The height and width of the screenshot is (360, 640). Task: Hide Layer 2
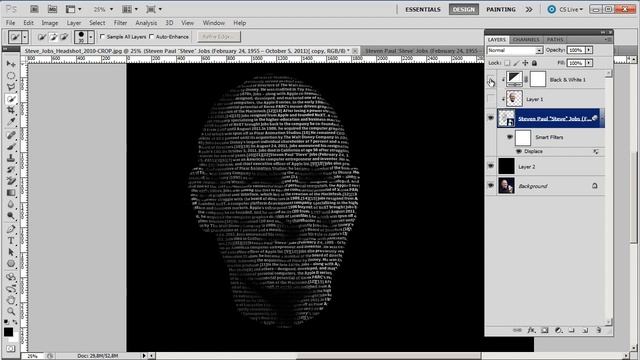pyautogui.click(x=491, y=166)
